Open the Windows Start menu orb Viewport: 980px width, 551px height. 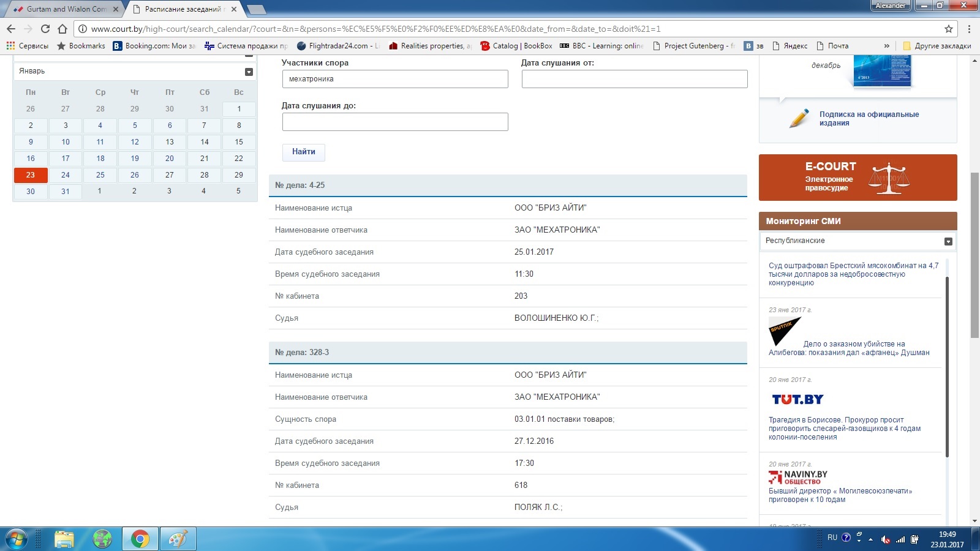click(x=17, y=539)
